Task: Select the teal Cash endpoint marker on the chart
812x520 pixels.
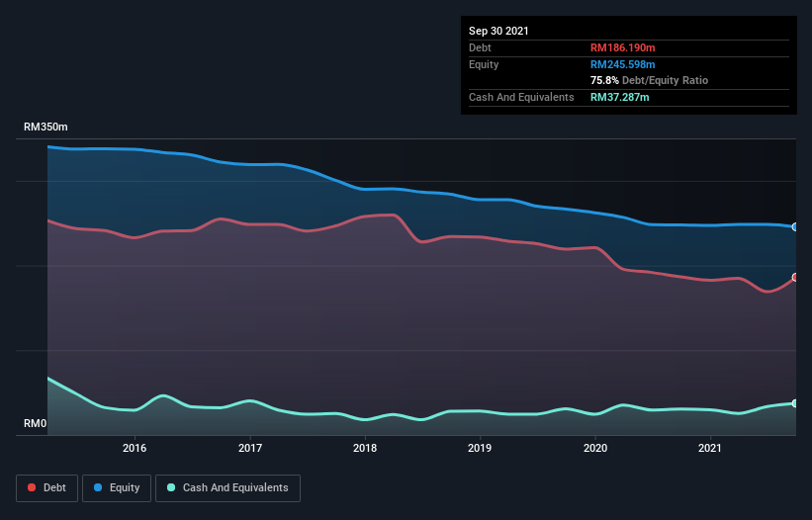Action: point(795,403)
